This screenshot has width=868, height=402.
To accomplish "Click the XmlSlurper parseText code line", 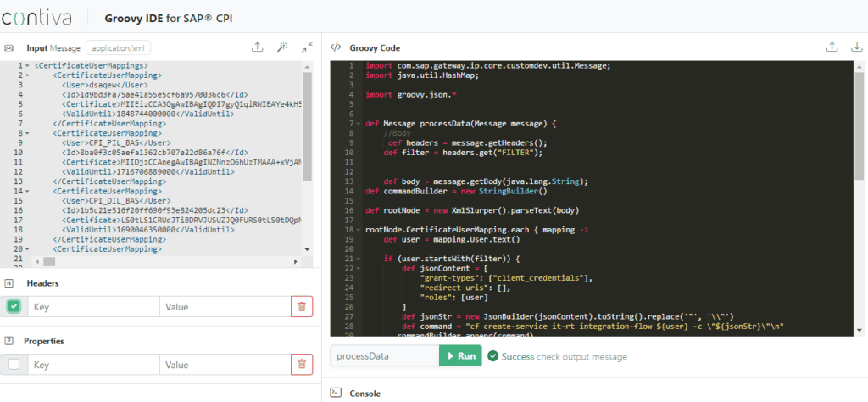I will (x=471, y=210).
